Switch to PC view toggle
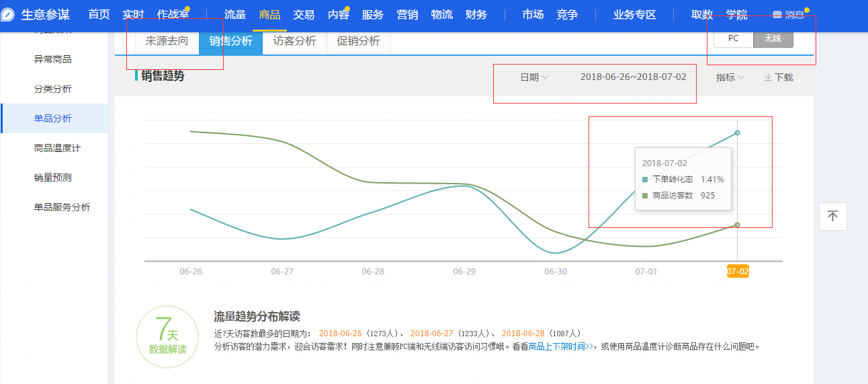This screenshot has height=384, width=868. click(733, 38)
